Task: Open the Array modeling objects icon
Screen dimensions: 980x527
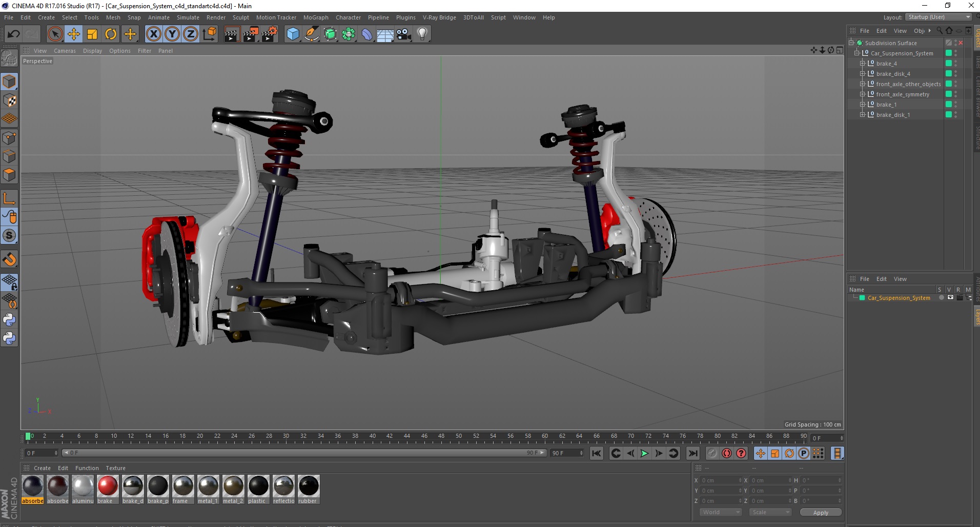Action: point(349,34)
